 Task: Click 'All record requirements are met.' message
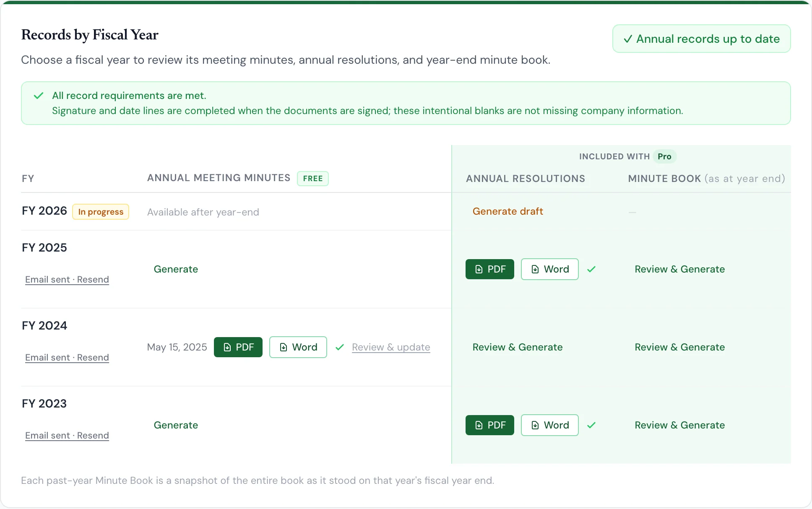[x=129, y=96]
